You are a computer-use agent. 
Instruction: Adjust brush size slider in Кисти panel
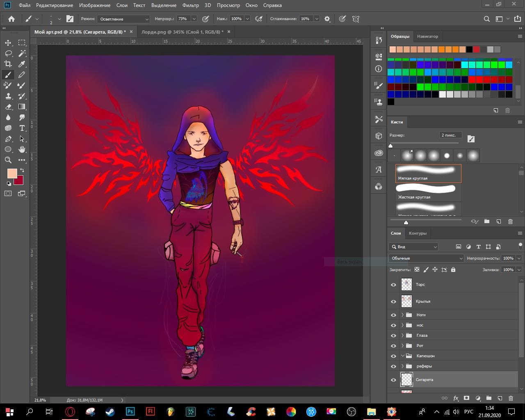coord(390,146)
